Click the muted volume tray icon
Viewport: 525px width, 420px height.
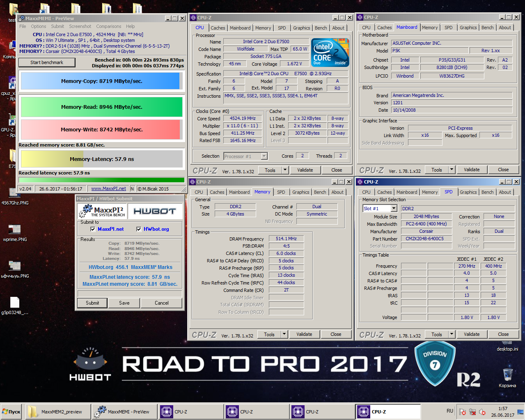482,412
